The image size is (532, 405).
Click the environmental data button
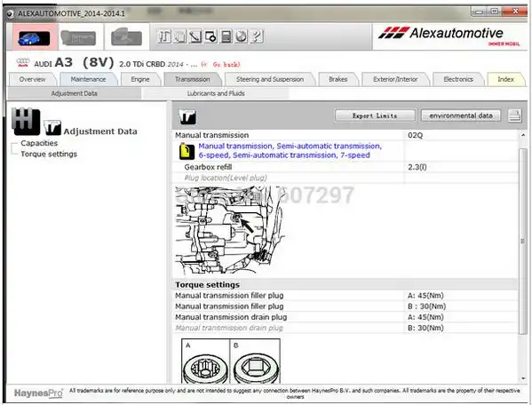(x=461, y=115)
